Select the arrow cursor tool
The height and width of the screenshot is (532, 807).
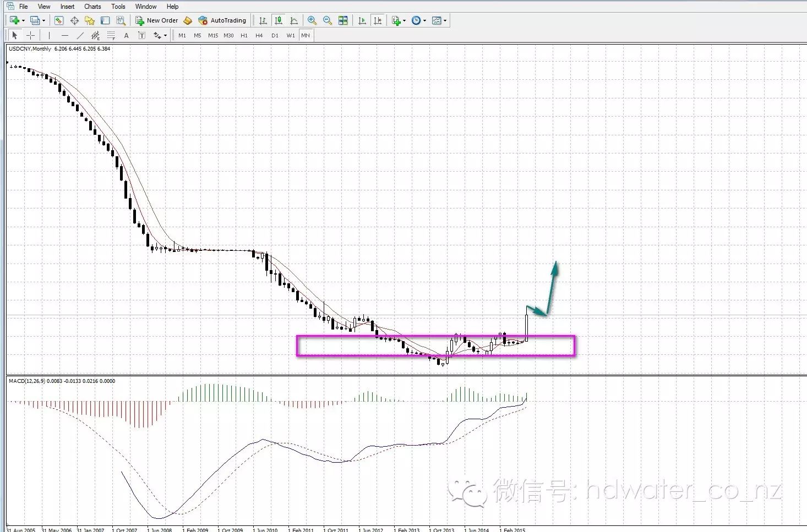[x=15, y=35]
